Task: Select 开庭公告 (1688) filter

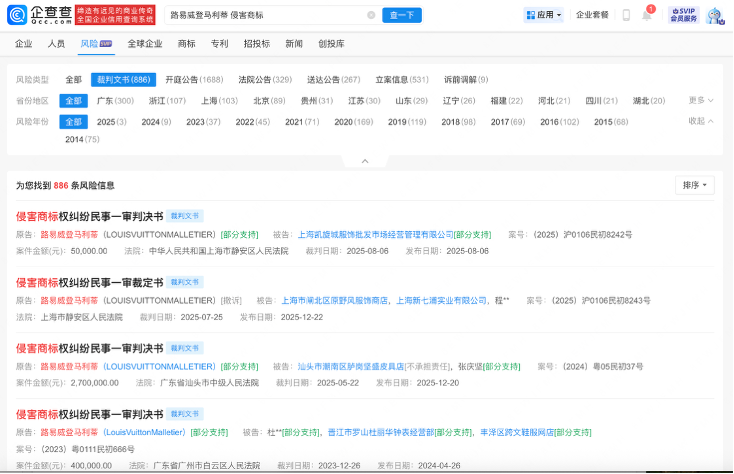Action: 194,80
